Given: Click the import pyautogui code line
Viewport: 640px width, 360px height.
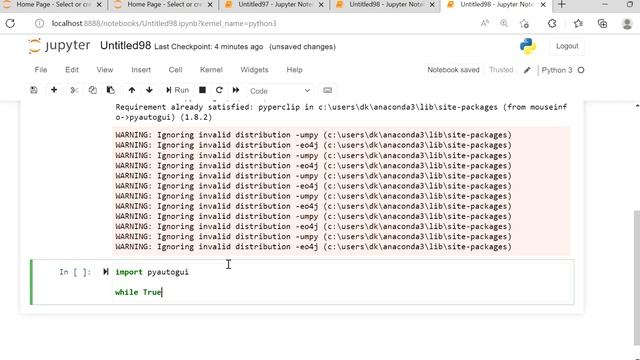Looking at the screenshot, I should click(x=152, y=272).
